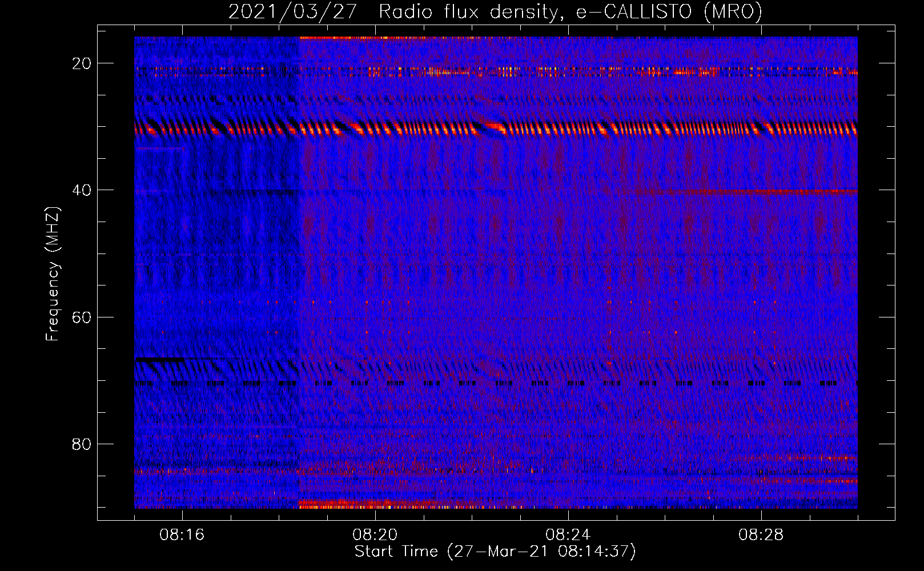Screen dimensions: 924x571
Task: Click the 20 MHz frequency tick label
Action: 82,63
